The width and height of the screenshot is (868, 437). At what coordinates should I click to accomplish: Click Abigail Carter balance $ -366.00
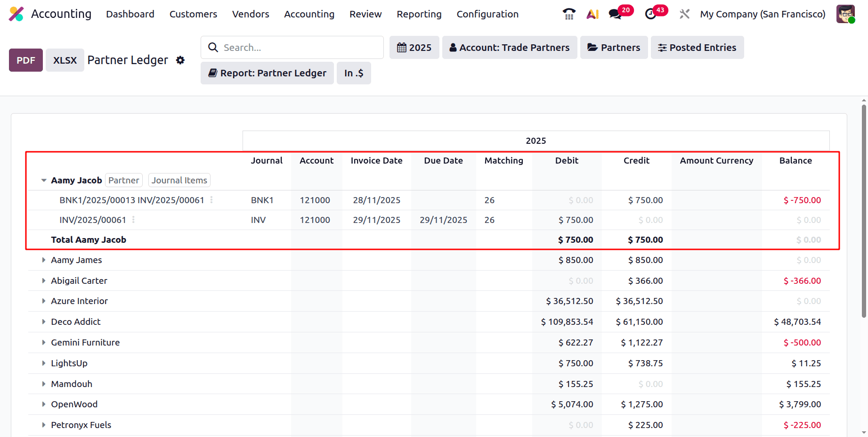(802, 281)
